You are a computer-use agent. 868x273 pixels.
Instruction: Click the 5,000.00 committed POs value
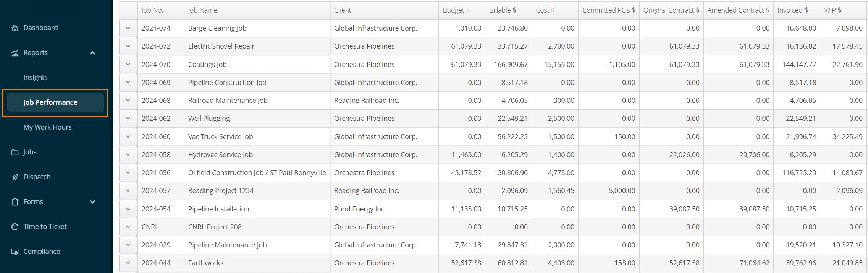pyautogui.click(x=622, y=191)
